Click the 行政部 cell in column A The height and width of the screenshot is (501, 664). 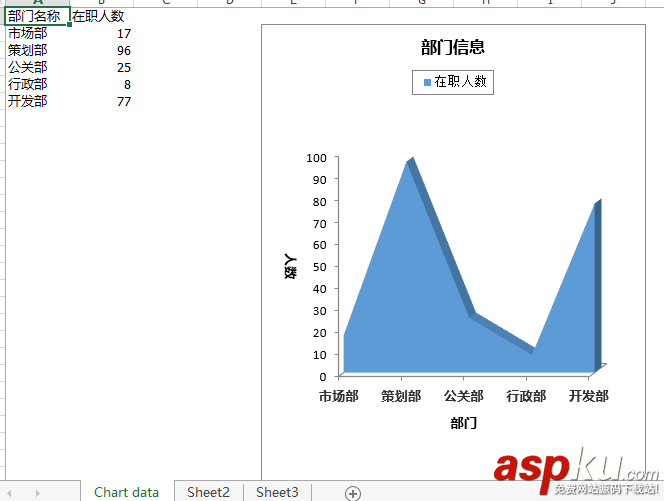click(x=37, y=84)
